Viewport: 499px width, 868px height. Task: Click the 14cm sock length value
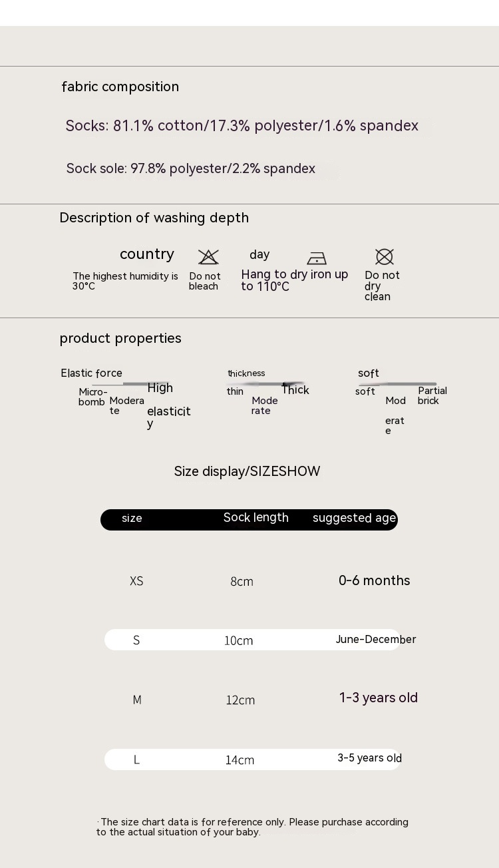point(240,760)
